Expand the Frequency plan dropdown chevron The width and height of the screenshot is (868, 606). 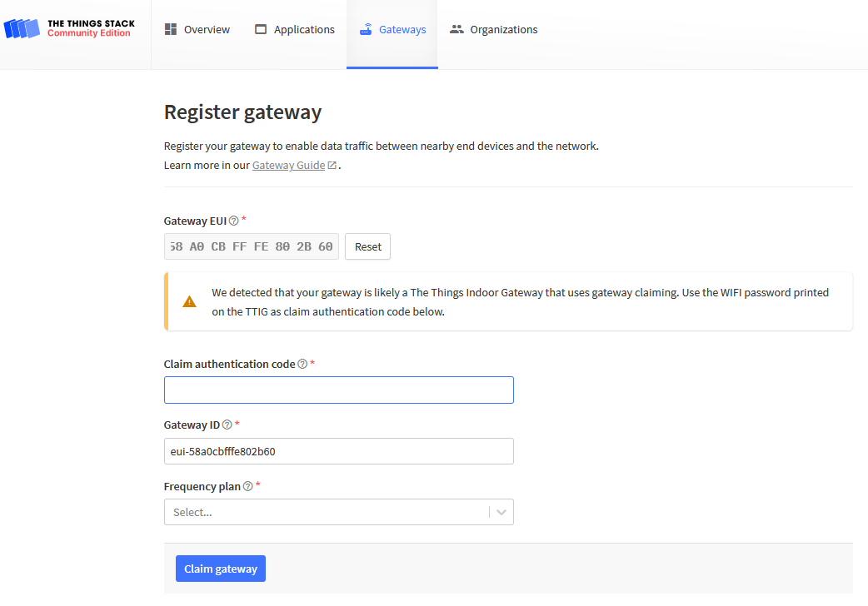click(501, 512)
